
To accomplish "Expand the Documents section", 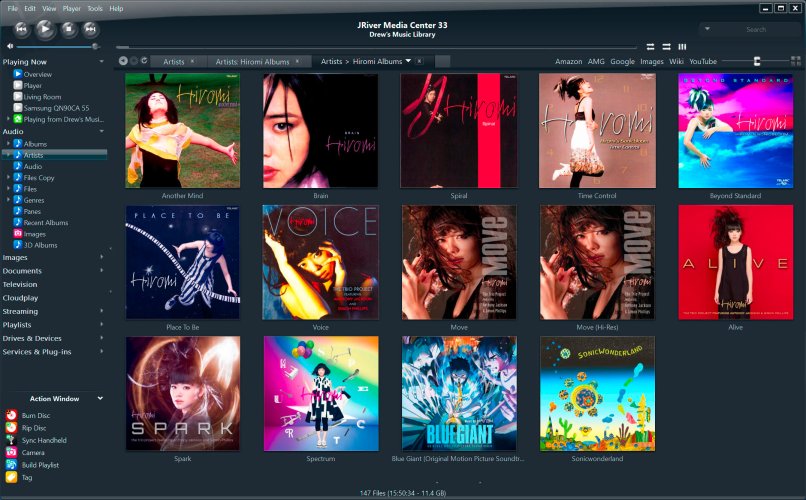I will pyautogui.click(x=101, y=270).
